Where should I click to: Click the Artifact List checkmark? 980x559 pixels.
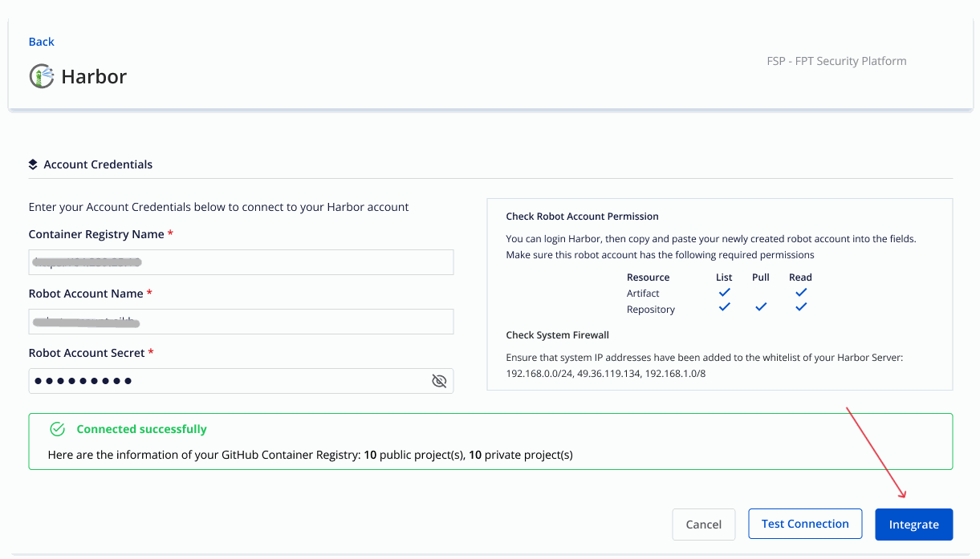(725, 293)
